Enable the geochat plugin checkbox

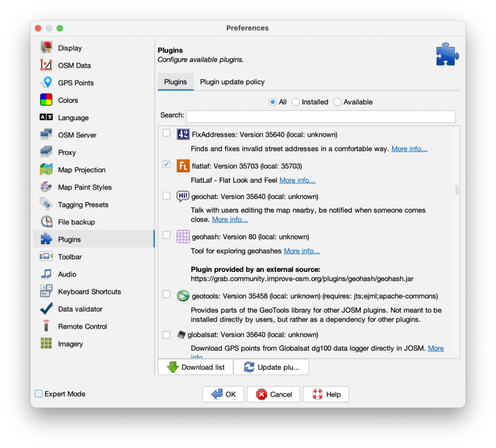coord(166,196)
